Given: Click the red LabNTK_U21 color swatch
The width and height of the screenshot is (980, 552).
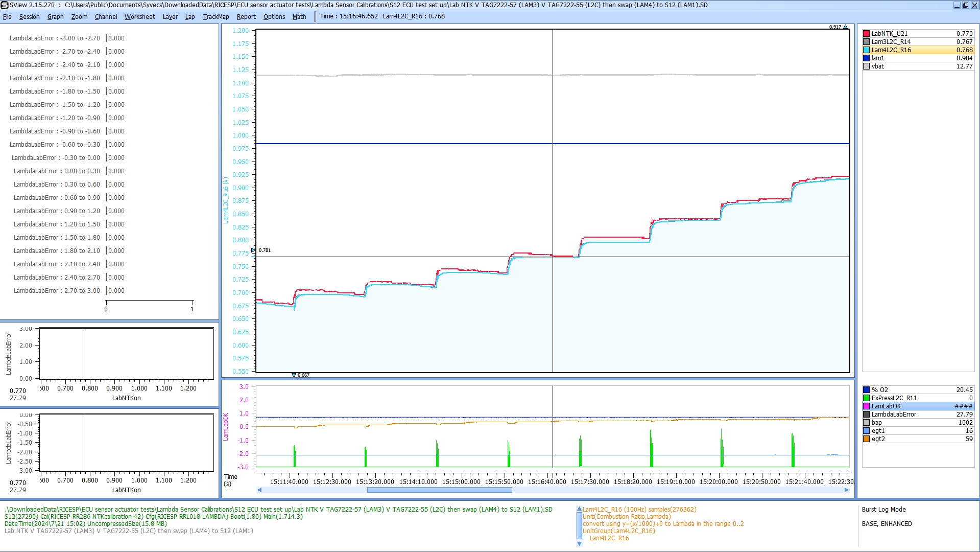Looking at the screenshot, I should tap(866, 34).
